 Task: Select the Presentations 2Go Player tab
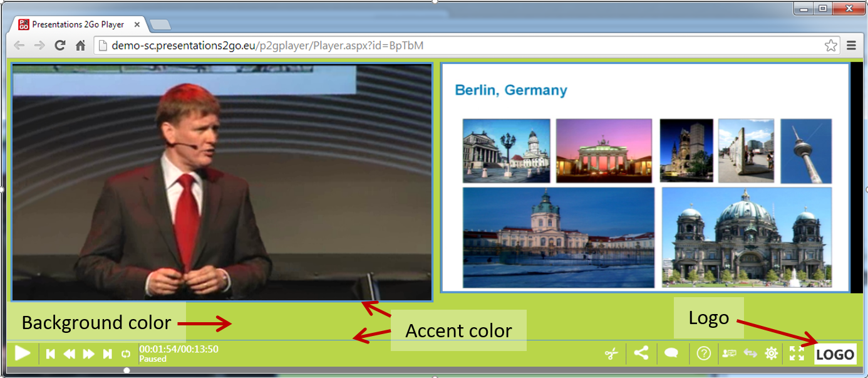[x=78, y=24]
